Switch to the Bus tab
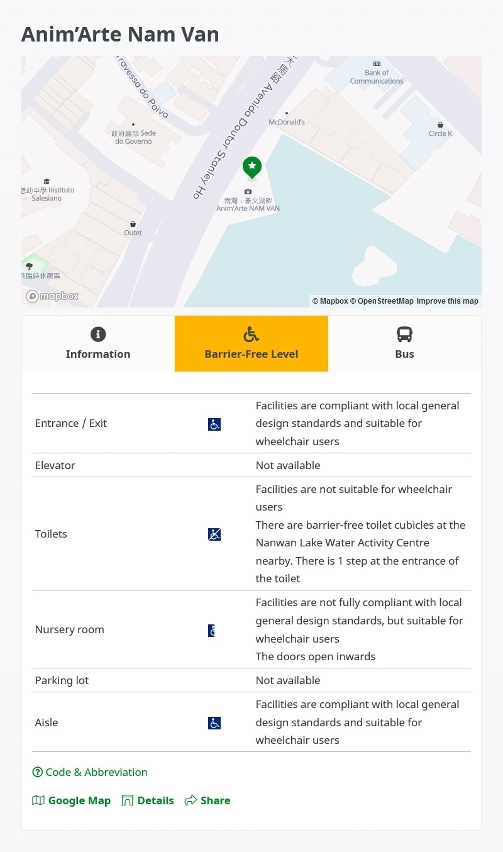This screenshot has width=503, height=852. pos(405,343)
